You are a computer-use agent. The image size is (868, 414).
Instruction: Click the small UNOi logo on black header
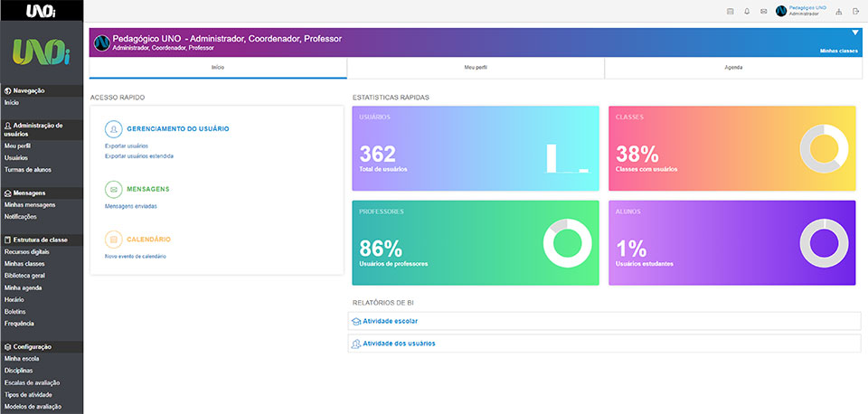42,10
